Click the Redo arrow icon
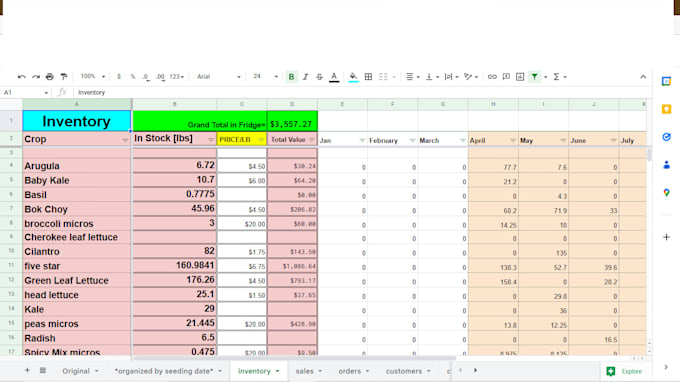Image resolution: width=680 pixels, height=382 pixels. [36, 77]
